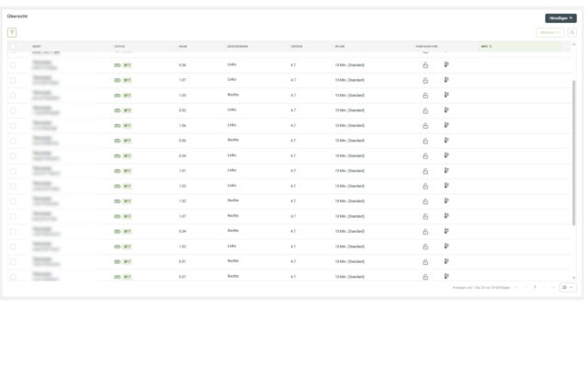This screenshot has width=588, height=368.
Task: Click the lock icon in the 1.02 Links row
Action: (425, 247)
